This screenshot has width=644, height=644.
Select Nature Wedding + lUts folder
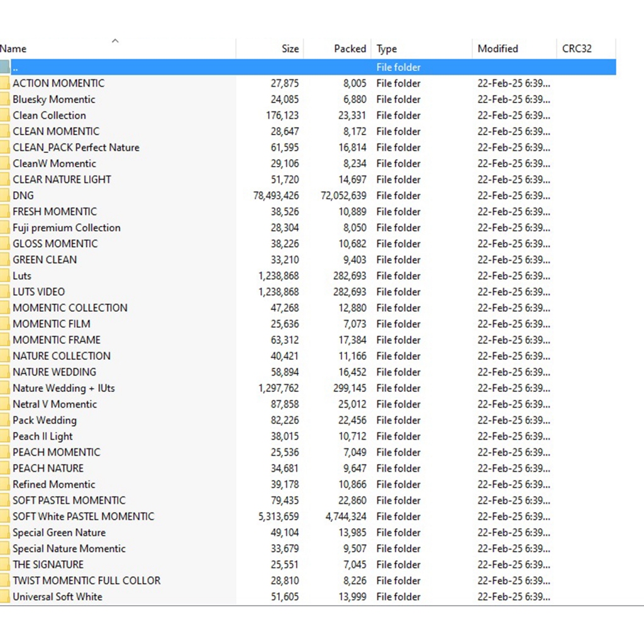[x=64, y=388]
